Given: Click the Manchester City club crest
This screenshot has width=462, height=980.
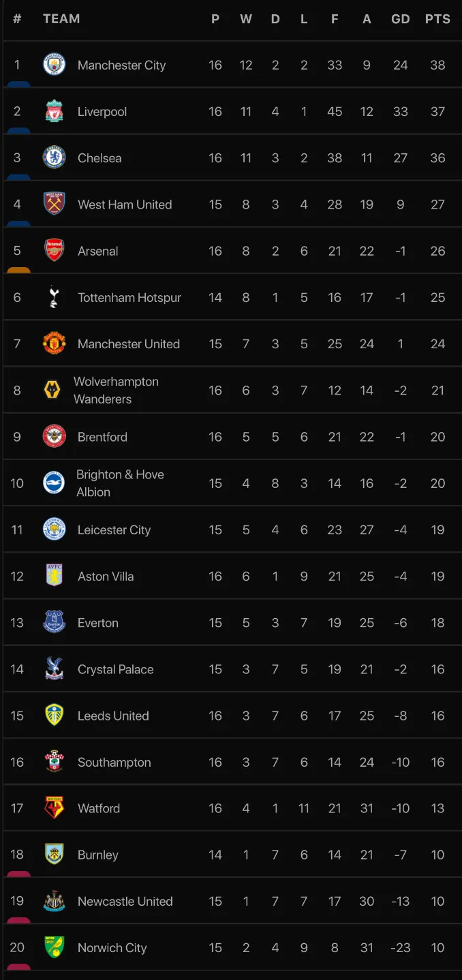Looking at the screenshot, I should pyautogui.click(x=54, y=65).
